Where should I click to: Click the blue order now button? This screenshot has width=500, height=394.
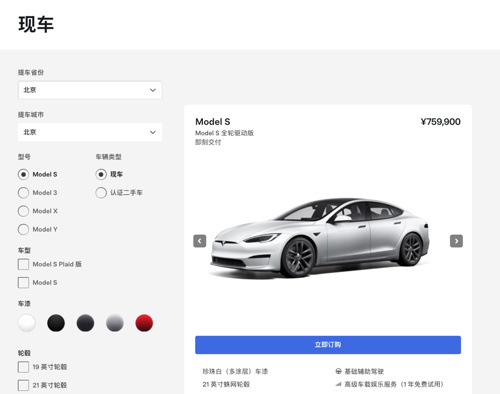click(x=328, y=345)
